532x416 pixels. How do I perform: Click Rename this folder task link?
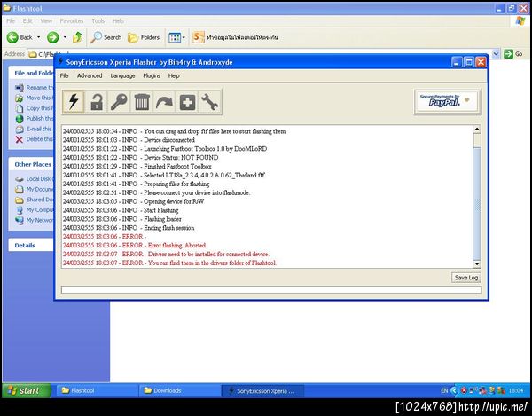[35, 88]
